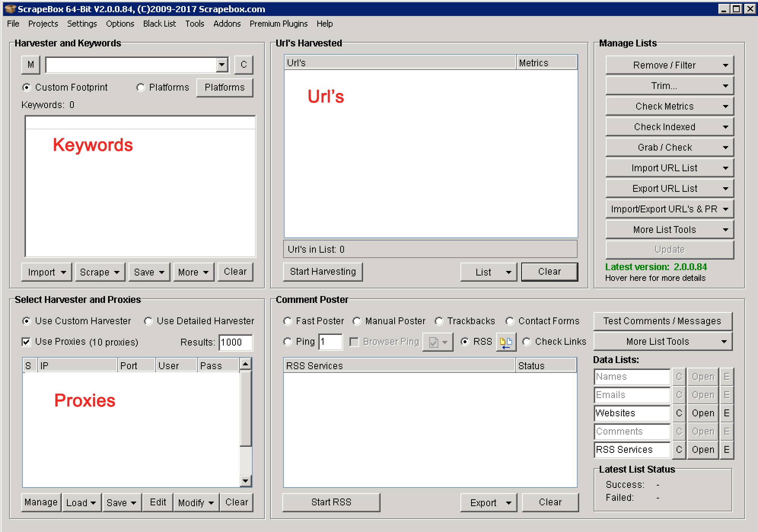Click the E button for Websites list
This screenshot has width=758, height=532.
tap(726, 413)
